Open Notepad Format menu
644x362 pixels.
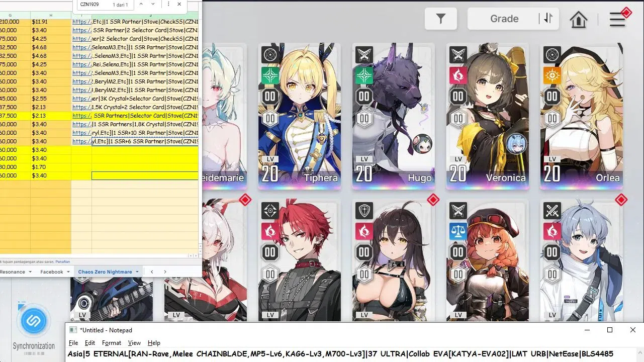[x=112, y=343]
